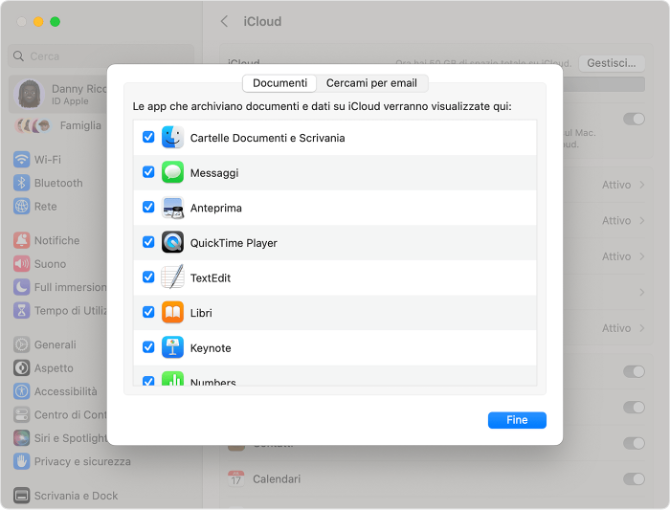Toggle the Calendari switch
The image size is (670, 510).
(x=633, y=479)
